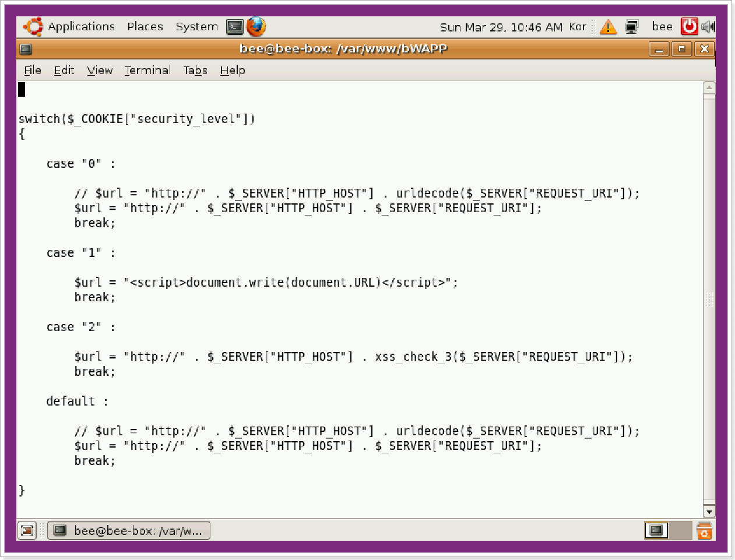Close the terminal window
This screenshot has width=735, height=560.
(x=704, y=49)
